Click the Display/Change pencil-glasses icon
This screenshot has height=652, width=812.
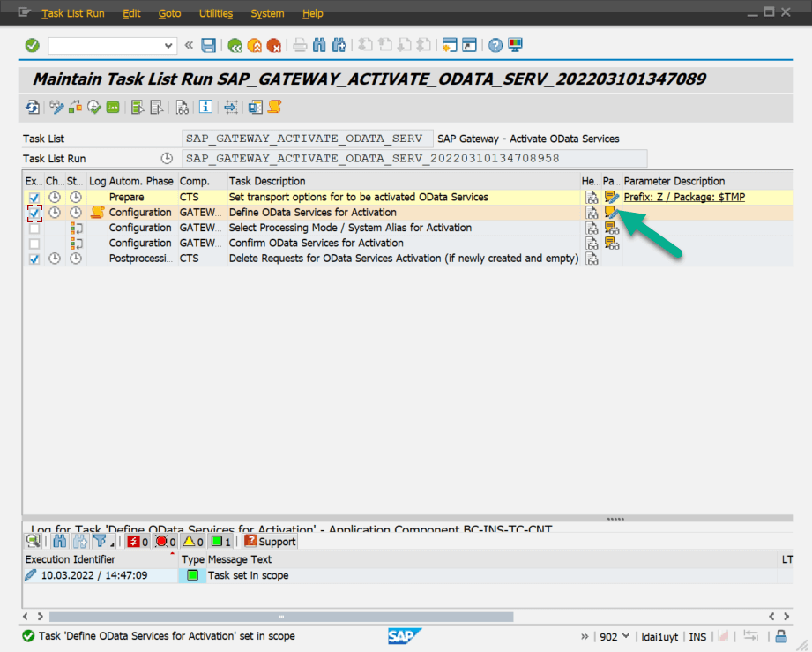[x=56, y=108]
